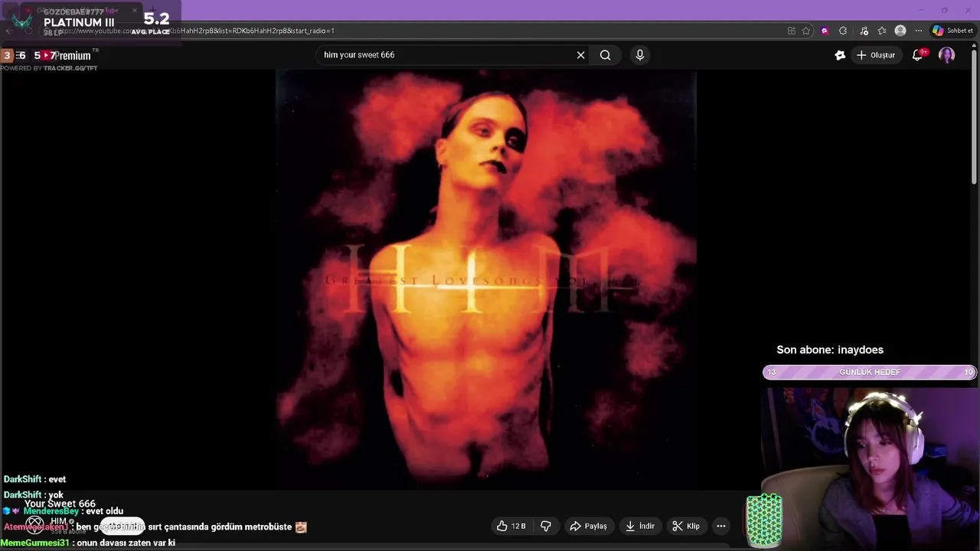Viewport: 980px width, 551px height.
Task: Click the Paylaş share button
Action: pos(588,526)
